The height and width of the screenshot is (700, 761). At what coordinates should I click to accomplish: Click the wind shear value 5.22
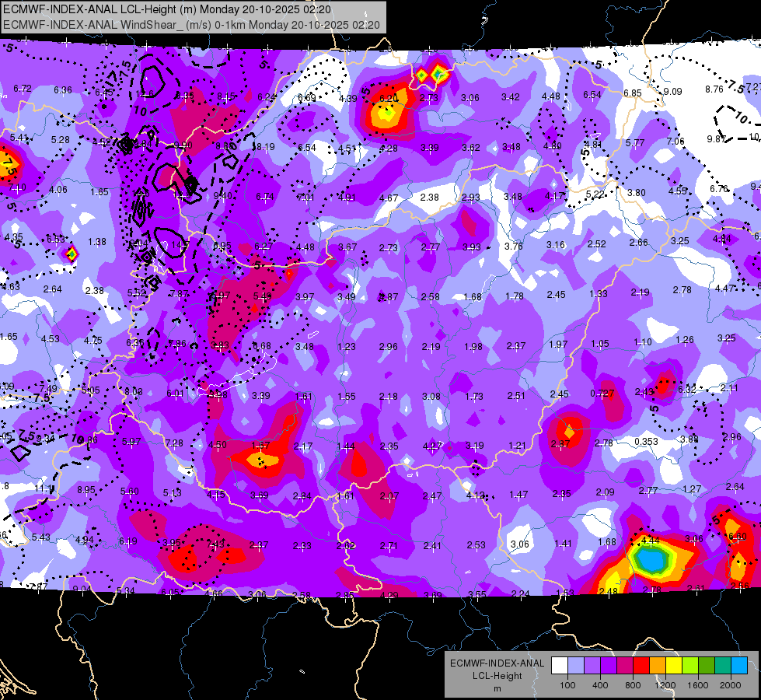point(595,194)
